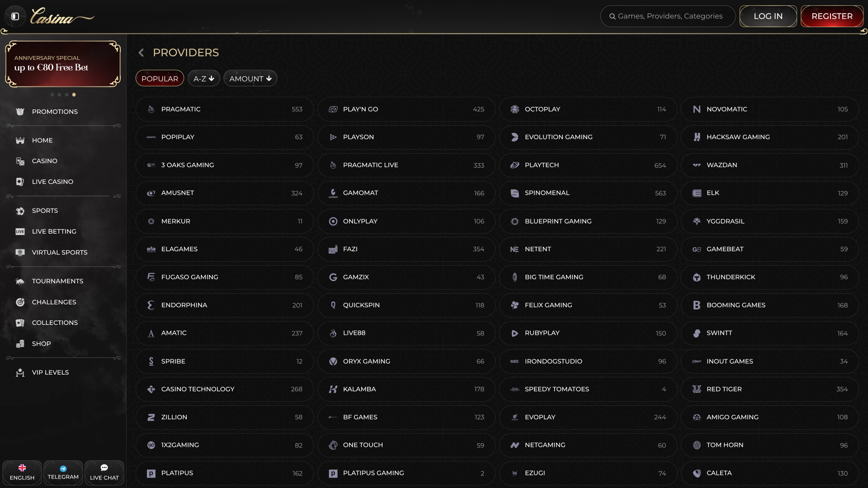Go to the Promotions menu item
The height and width of the screenshot is (488, 868).
point(55,112)
